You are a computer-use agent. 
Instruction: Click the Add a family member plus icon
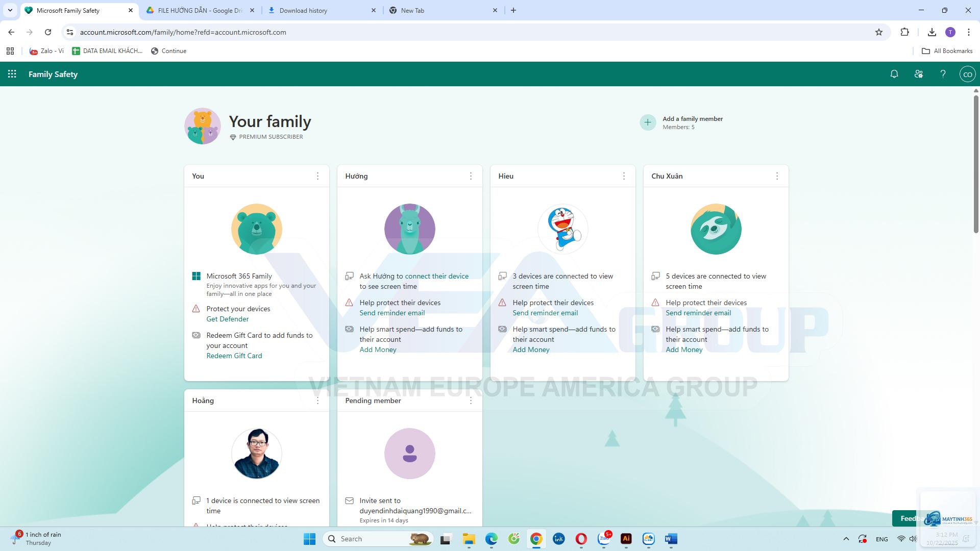point(648,122)
